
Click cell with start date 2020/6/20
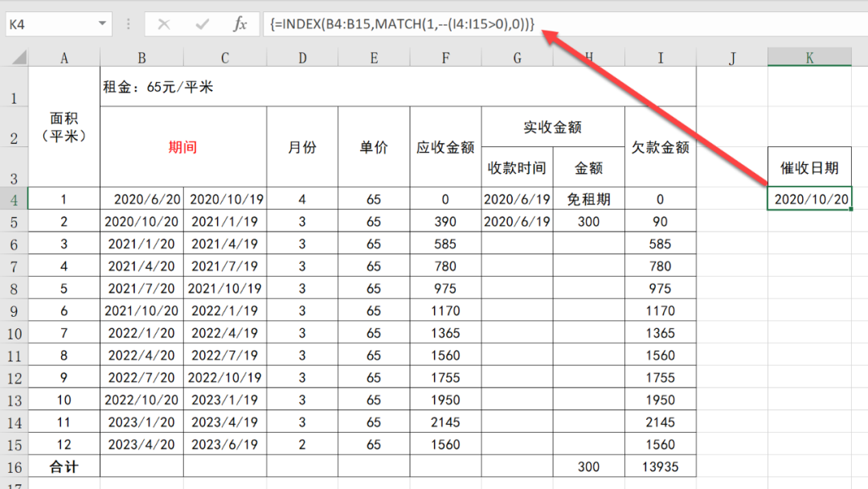point(141,199)
